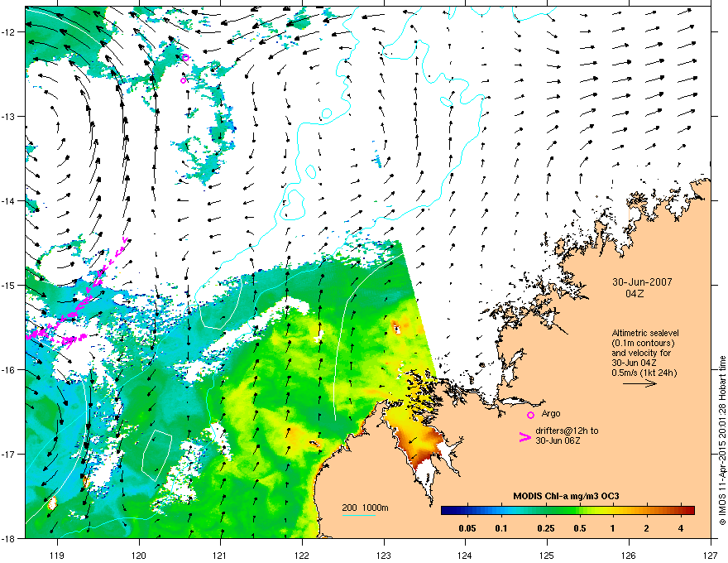Click the lower magenta Argo float marker on map
The height and width of the screenshot is (563, 728).
point(183,81)
